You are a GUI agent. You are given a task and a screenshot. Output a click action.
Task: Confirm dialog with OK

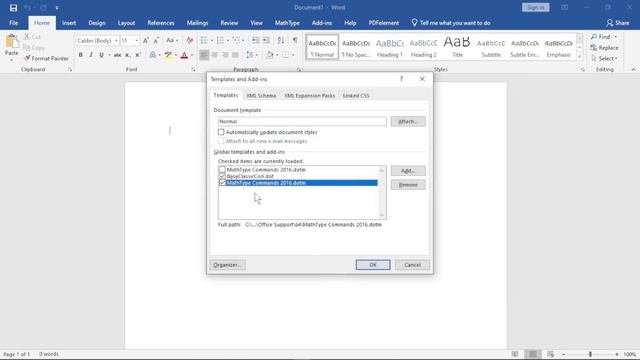(x=373, y=265)
